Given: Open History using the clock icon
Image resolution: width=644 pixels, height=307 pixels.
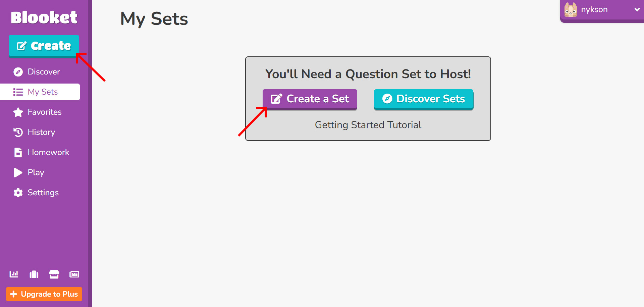Looking at the screenshot, I should click(18, 132).
